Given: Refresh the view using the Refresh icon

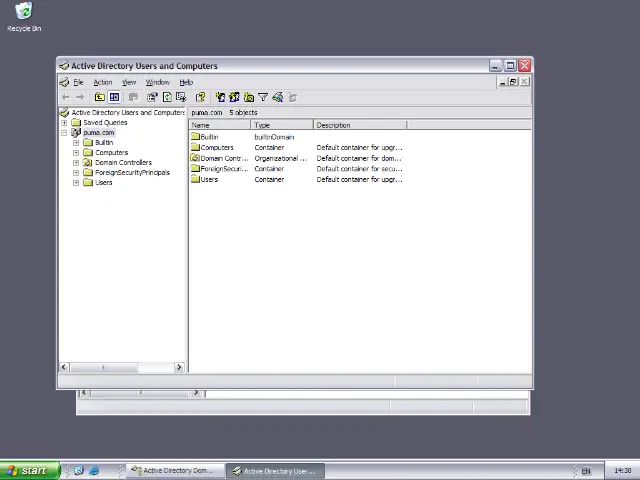Looking at the screenshot, I should pos(167,97).
